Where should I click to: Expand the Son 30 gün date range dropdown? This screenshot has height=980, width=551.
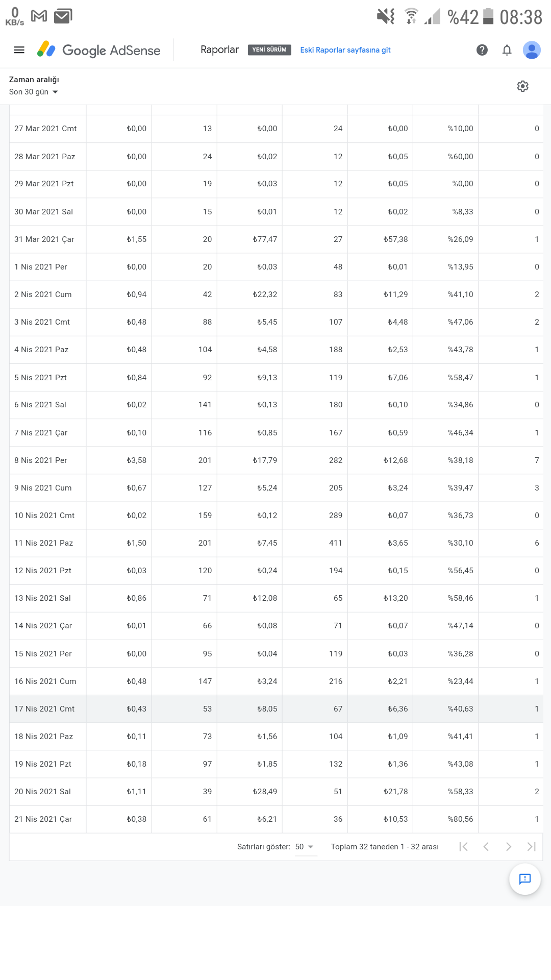[x=34, y=92]
